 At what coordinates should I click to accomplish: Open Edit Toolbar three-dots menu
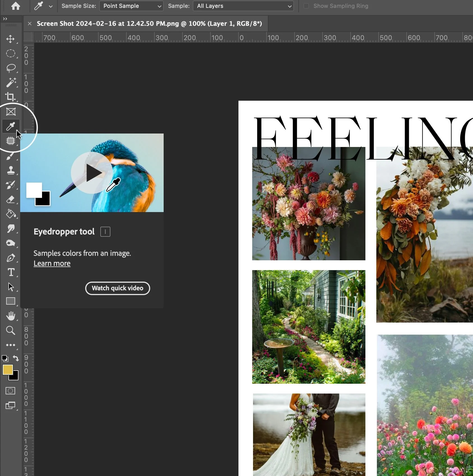click(11, 345)
